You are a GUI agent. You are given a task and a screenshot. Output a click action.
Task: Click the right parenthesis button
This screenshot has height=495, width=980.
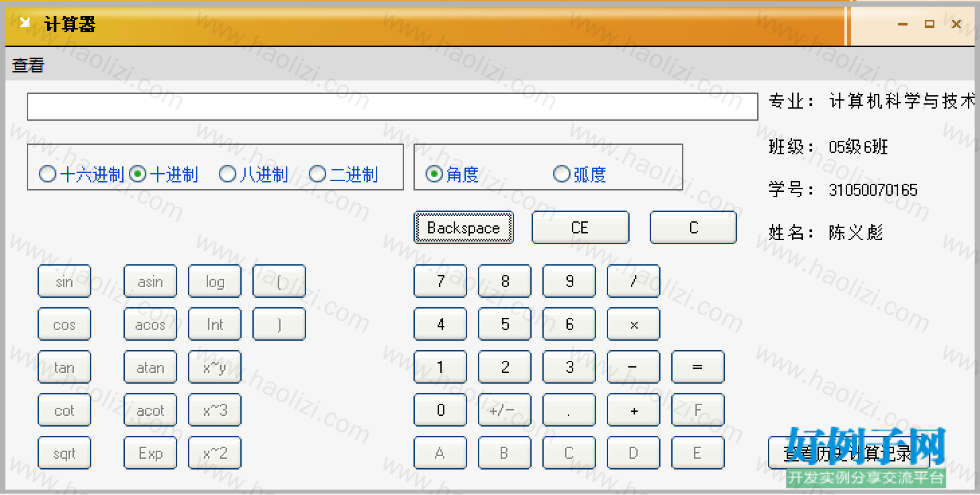point(279,324)
